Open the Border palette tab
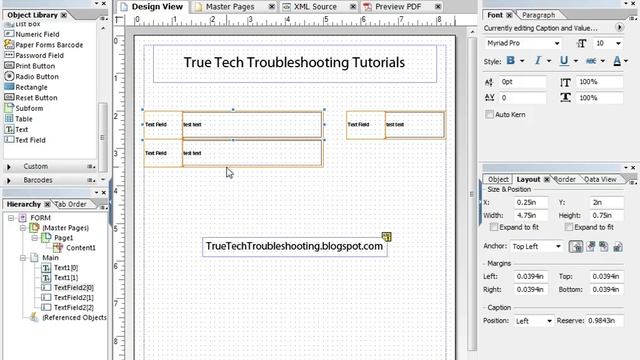This screenshot has height=360, width=640. (565, 179)
